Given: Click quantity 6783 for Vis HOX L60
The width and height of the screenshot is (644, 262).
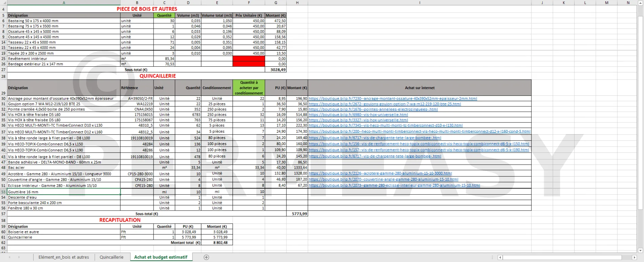Looking at the screenshot, I should click(x=188, y=115).
